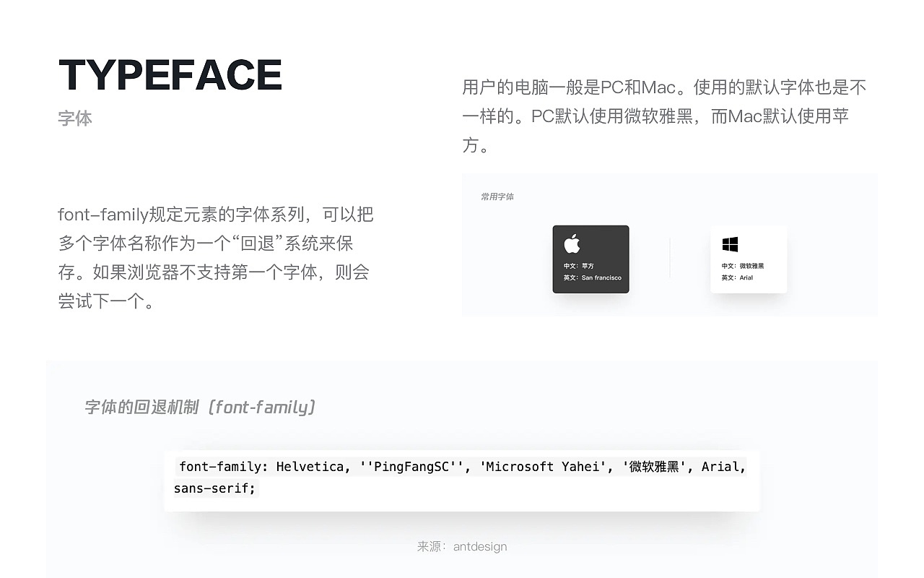The width and height of the screenshot is (924, 578).
Task: Expand the 字体的回退机制 section
Action: 200,406
